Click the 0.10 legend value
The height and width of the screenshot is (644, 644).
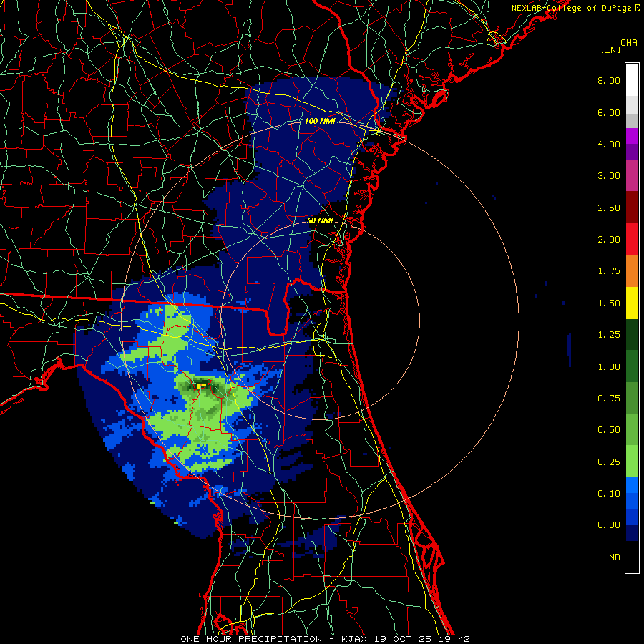coord(609,494)
